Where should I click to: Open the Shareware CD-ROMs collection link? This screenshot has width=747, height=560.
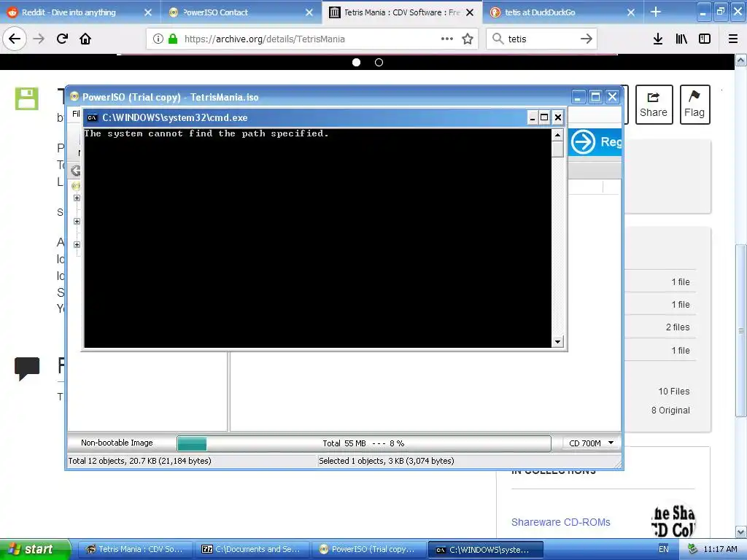[x=561, y=522]
